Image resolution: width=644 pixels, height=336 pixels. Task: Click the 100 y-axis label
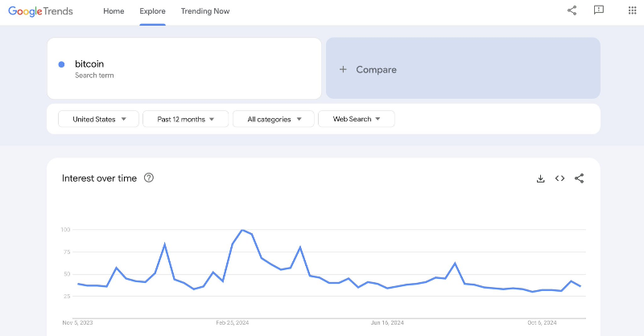point(66,230)
